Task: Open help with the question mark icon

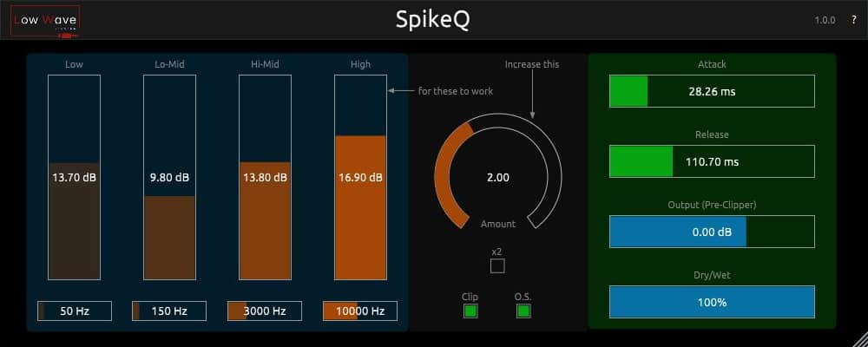Action: 853,21
